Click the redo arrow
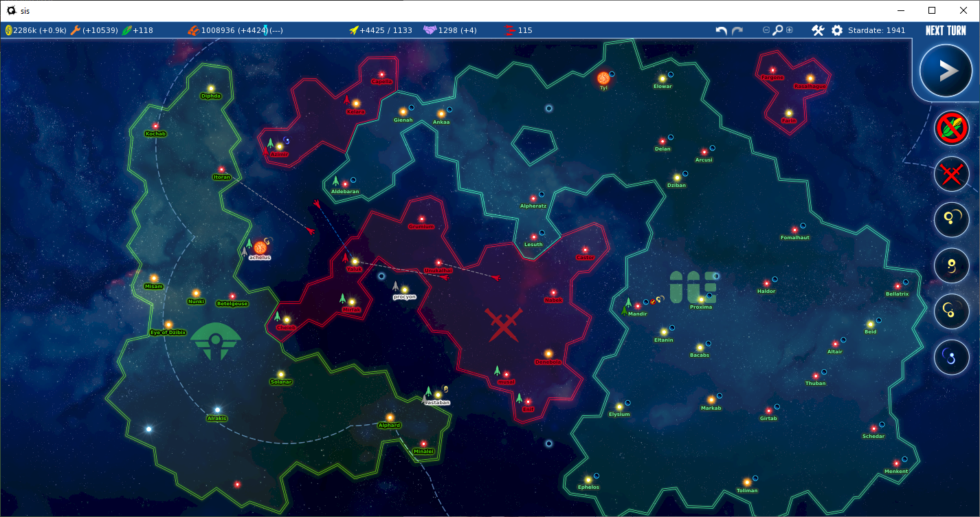The width and height of the screenshot is (980, 517). pyautogui.click(x=737, y=30)
